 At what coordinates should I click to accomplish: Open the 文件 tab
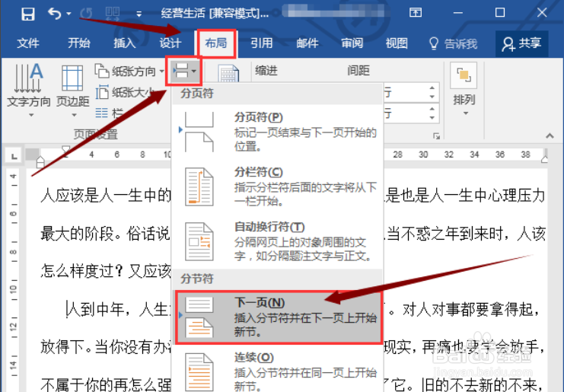pyautogui.click(x=27, y=43)
